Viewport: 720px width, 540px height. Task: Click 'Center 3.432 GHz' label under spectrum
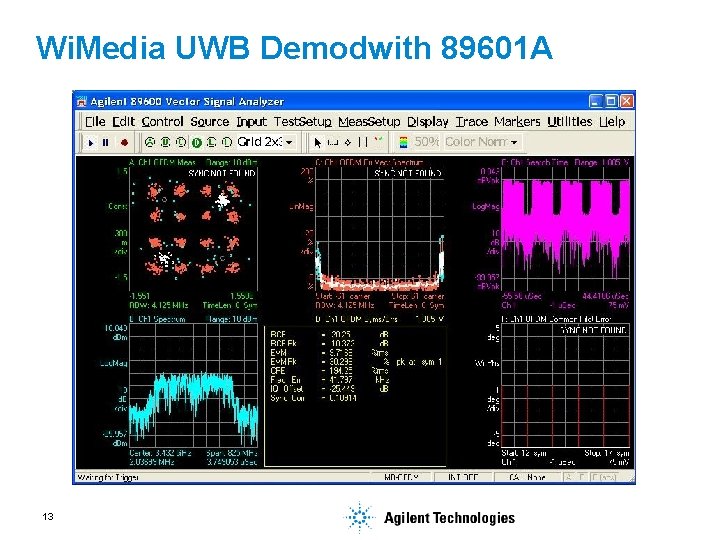(160, 453)
